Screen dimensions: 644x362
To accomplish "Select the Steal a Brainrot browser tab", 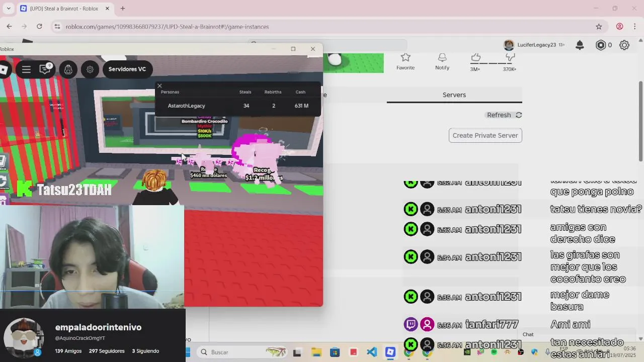I will [x=65, y=9].
